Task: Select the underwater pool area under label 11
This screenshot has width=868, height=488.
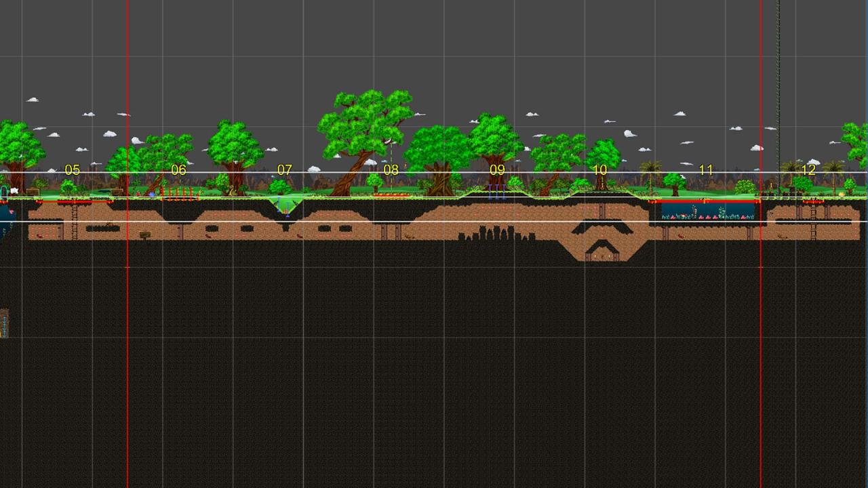Action: click(x=708, y=211)
